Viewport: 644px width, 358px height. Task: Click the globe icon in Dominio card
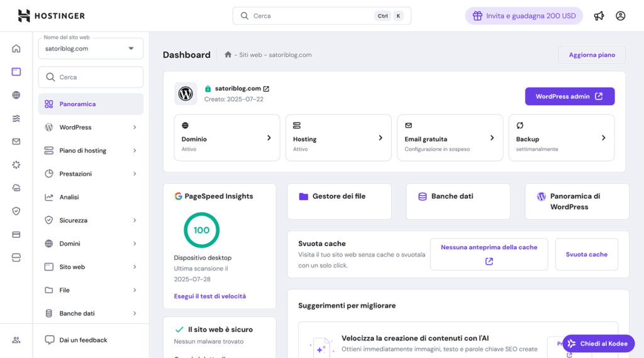point(186,125)
